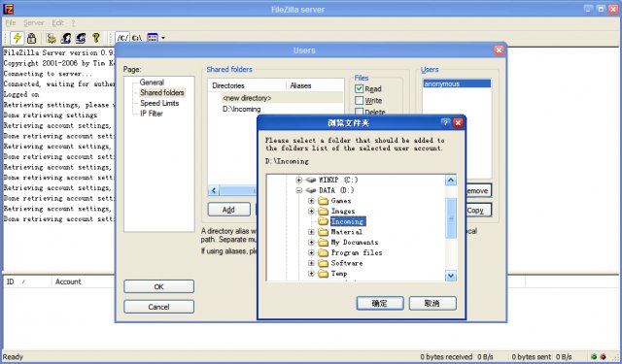Expand the Material folder node
This screenshot has width=622, height=364.
[x=311, y=232]
